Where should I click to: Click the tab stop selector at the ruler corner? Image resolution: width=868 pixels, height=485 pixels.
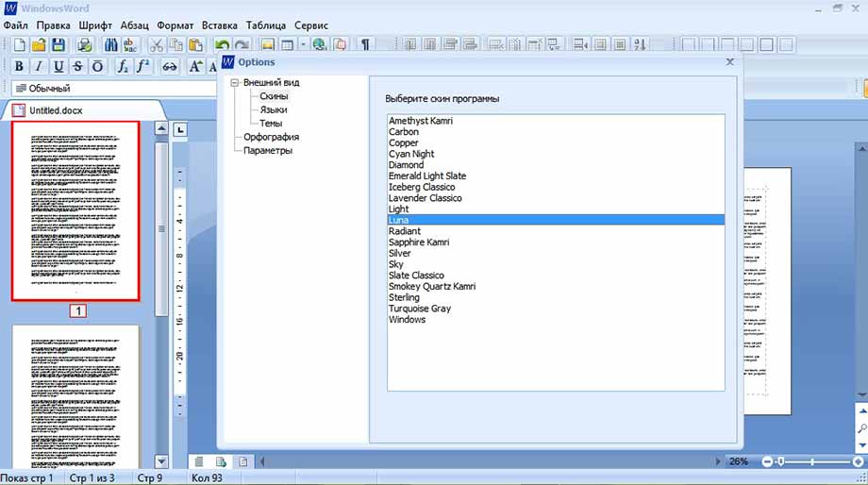point(180,129)
